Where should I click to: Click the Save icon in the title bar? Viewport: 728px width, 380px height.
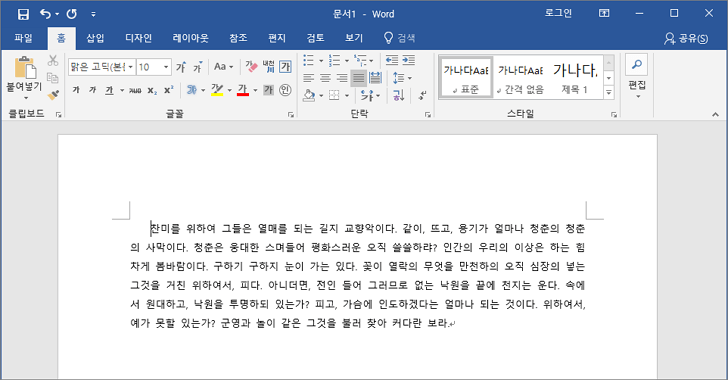pyautogui.click(x=23, y=14)
